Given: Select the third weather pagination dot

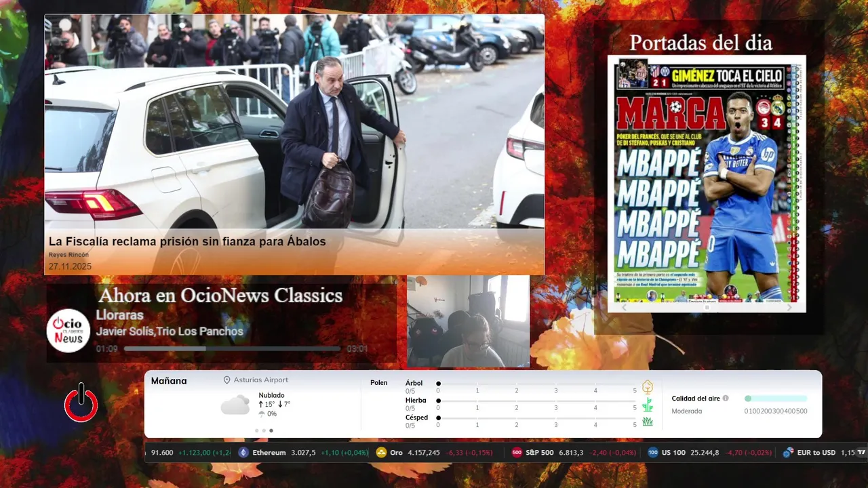Looking at the screenshot, I should [271, 430].
